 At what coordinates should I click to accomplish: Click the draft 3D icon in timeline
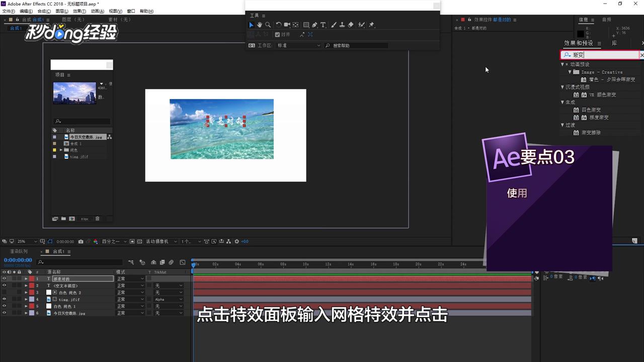click(x=142, y=262)
